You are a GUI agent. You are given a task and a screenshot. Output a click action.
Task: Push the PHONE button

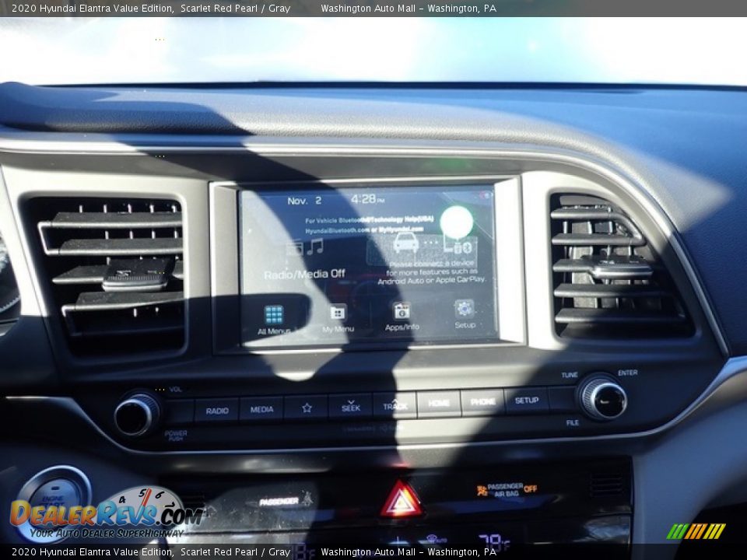point(482,402)
